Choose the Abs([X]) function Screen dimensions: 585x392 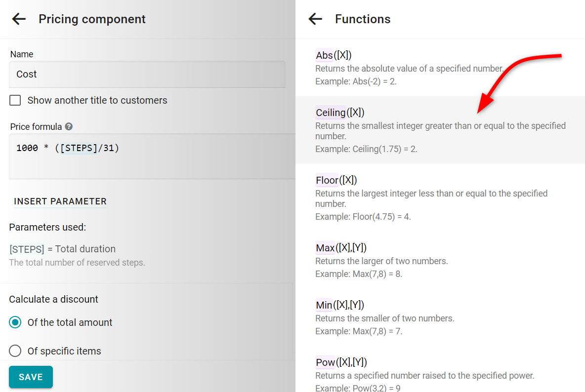click(x=334, y=55)
